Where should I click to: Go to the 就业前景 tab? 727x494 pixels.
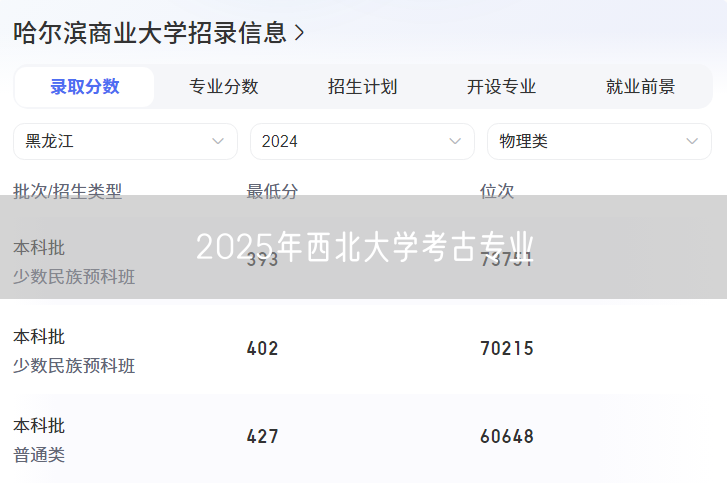coord(640,87)
